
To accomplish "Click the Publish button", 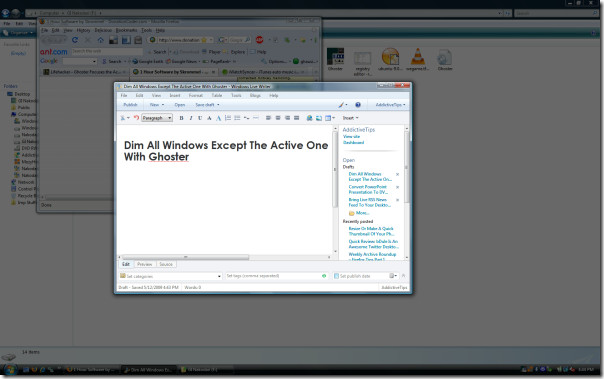I will pos(130,105).
